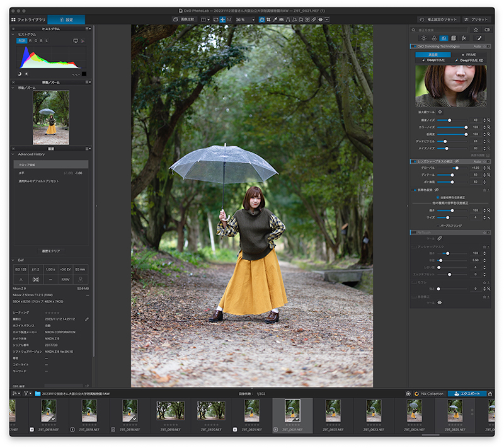Collapse the Exif section
The width and height of the screenshot is (504, 448).
pyautogui.click(x=13, y=260)
